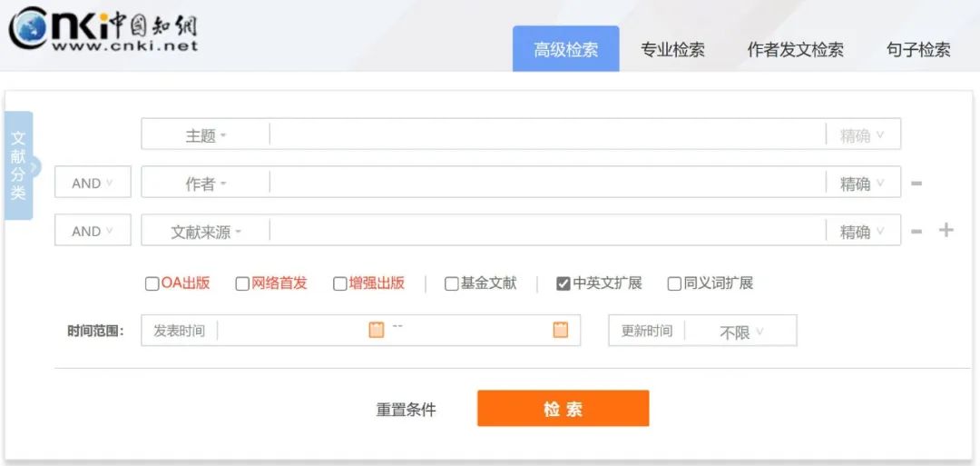The height and width of the screenshot is (466, 980).
Task: Open the AND operator dropdown for 作者 row
Action: 93,183
